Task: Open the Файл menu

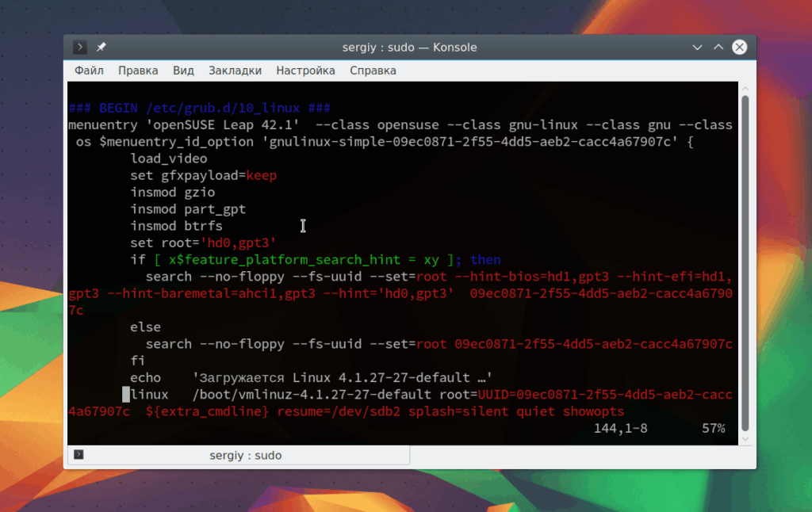Action: pos(89,71)
